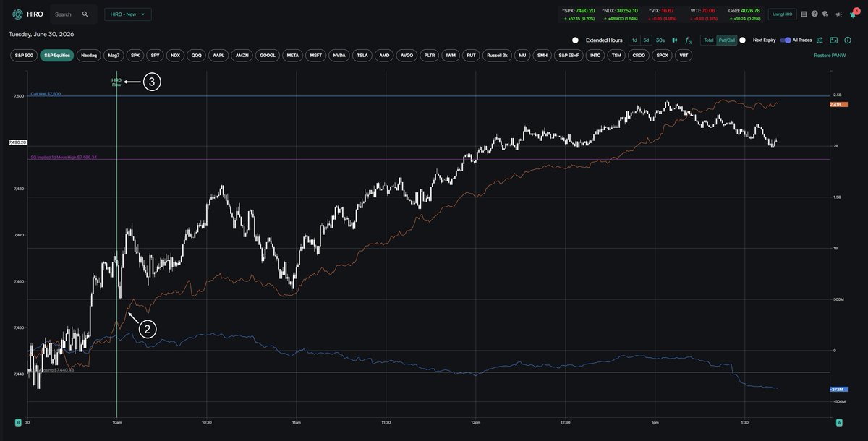Choose the MU ticker chip
This screenshot has height=441, width=868.
point(522,55)
